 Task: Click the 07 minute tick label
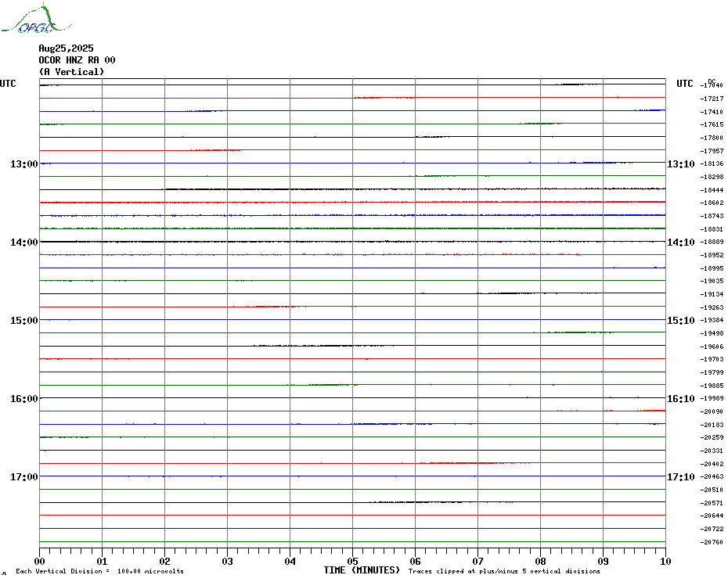pyautogui.click(x=478, y=562)
